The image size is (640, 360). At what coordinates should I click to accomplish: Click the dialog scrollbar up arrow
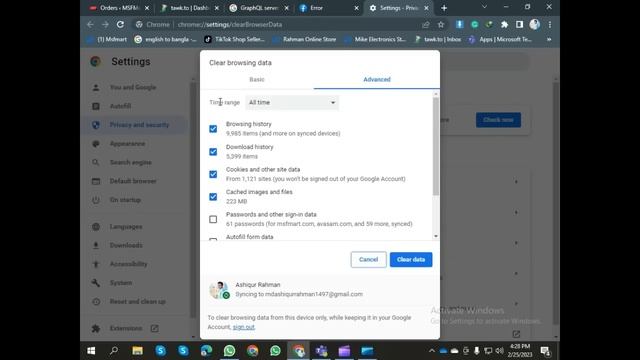point(436,94)
